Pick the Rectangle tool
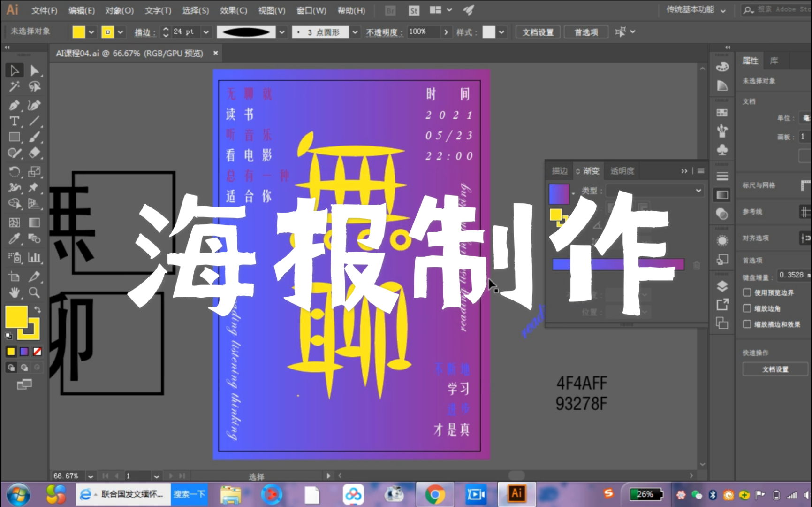The image size is (812, 507). (x=14, y=137)
